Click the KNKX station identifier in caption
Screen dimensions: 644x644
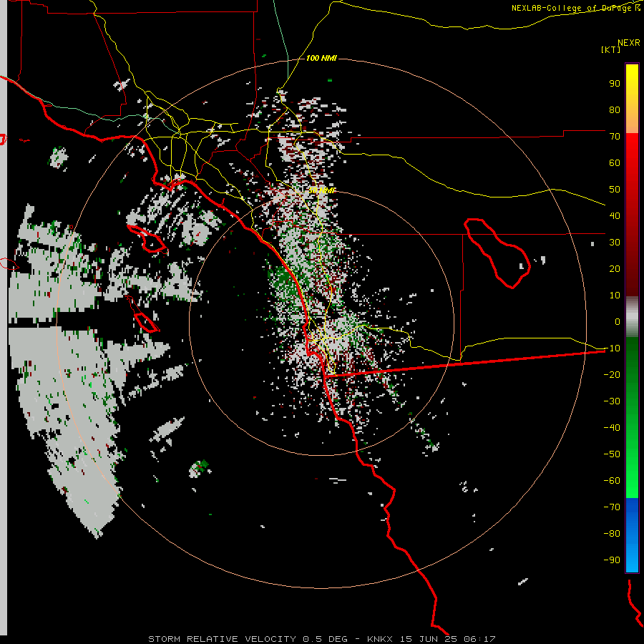click(380, 639)
